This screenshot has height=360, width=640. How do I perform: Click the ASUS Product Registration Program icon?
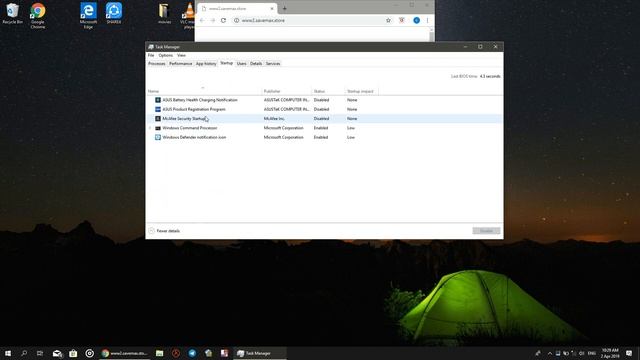click(x=158, y=109)
